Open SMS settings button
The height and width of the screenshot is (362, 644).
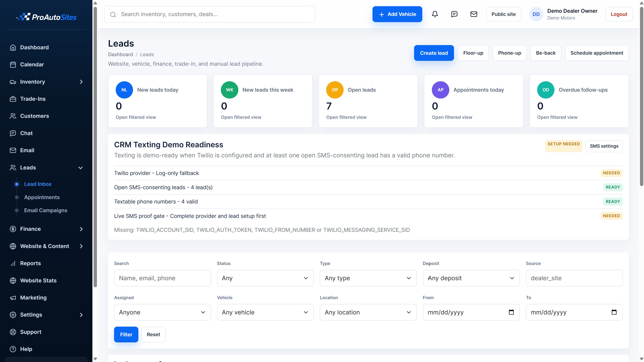tap(604, 146)
